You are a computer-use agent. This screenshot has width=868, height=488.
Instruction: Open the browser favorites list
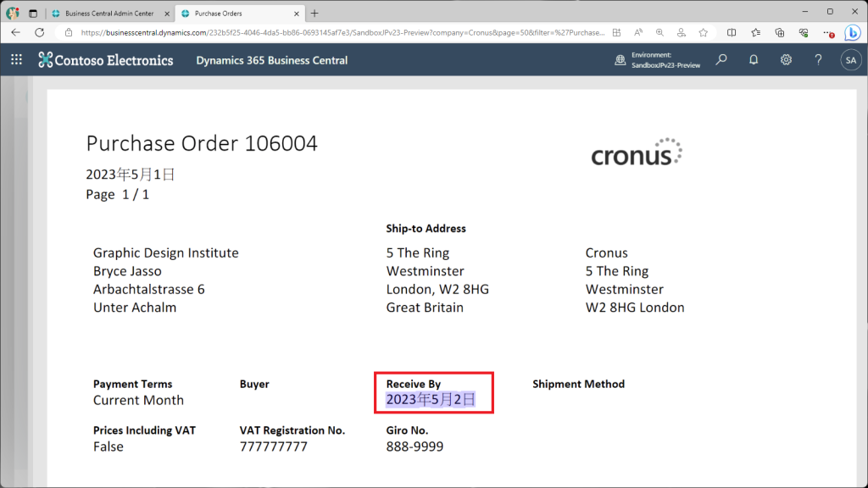[755, 33]
